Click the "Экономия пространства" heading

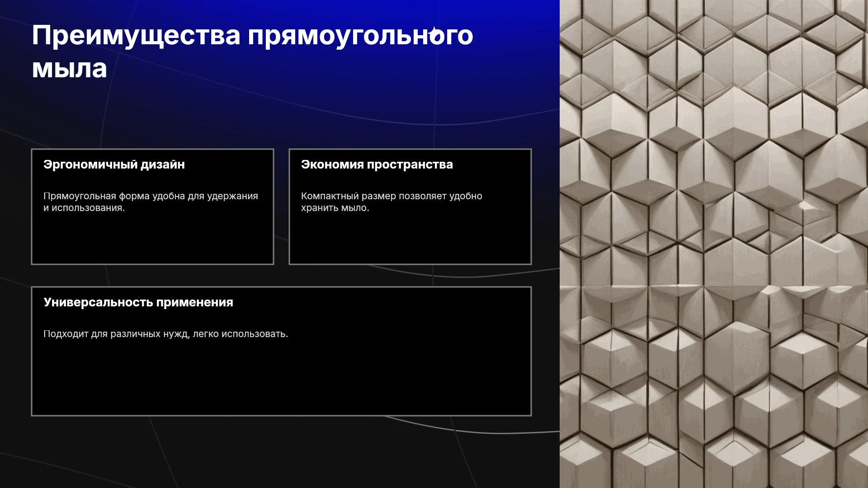377,164
